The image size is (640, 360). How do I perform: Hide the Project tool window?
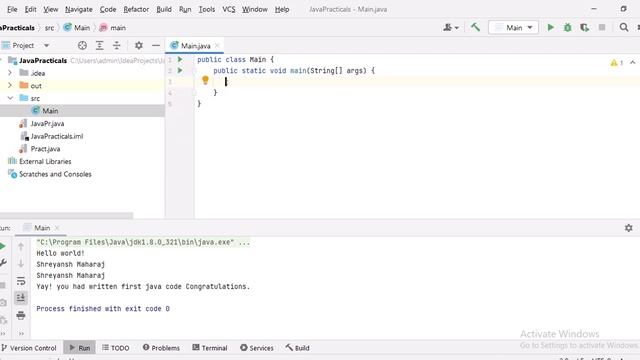156,45
